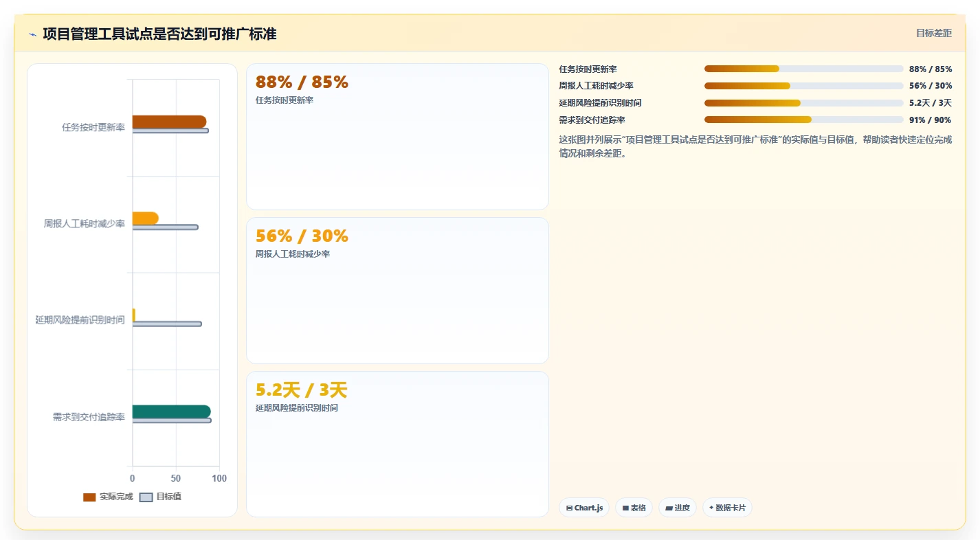Click the 目标差距 label in the header

click(x=934, y=33)
